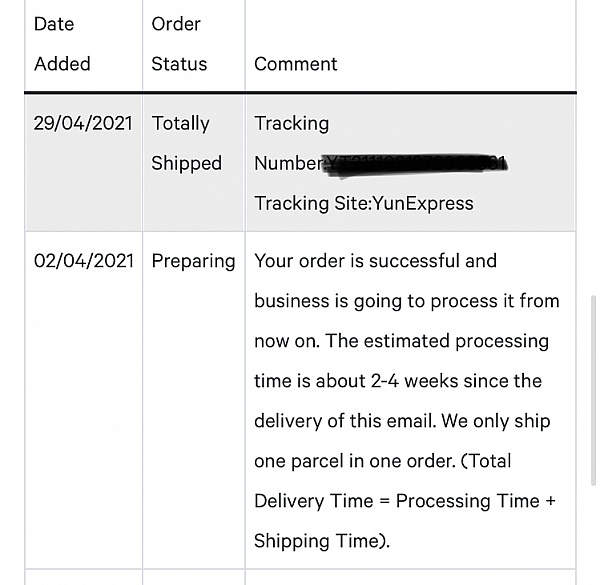This screenshot has height=585, width=600.
Task: Click the "Delivery Time = Processing Time +" line
Action: 405,501
